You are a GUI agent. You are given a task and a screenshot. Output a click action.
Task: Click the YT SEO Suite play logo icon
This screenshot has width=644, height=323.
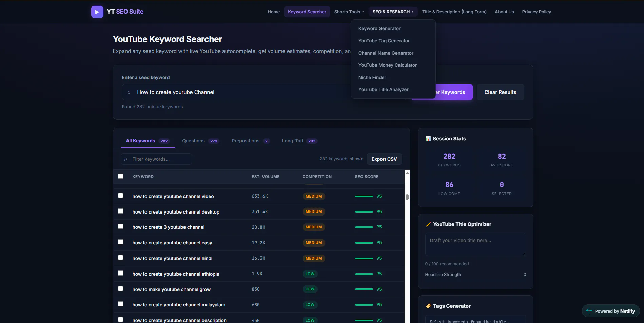97,12
